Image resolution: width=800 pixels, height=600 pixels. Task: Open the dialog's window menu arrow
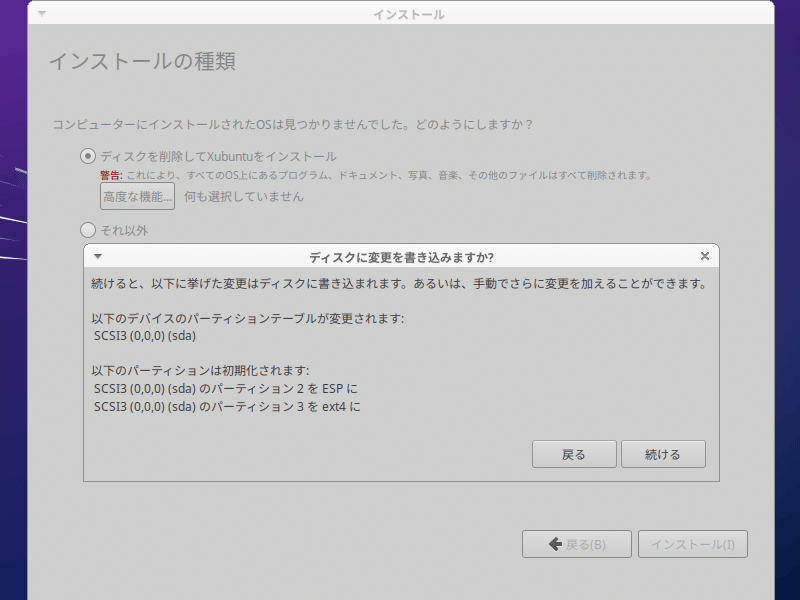coord(98,256)
